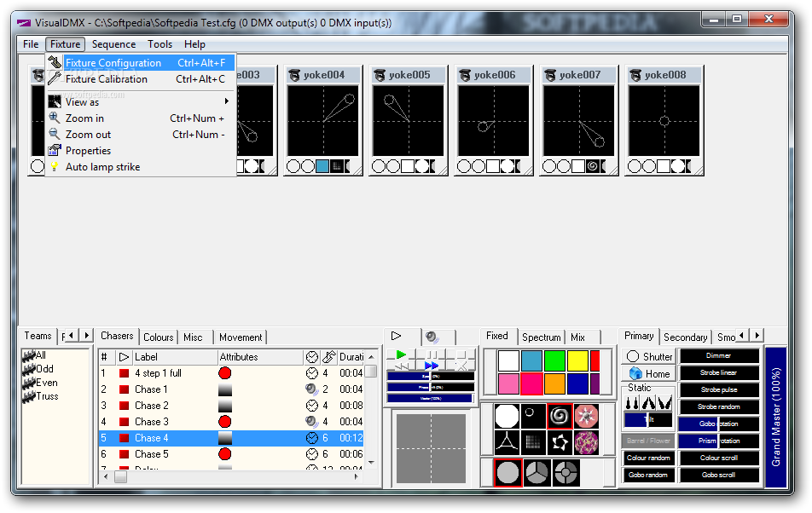
Task: Select the dotted grid gobo
Action: [533, 442]
